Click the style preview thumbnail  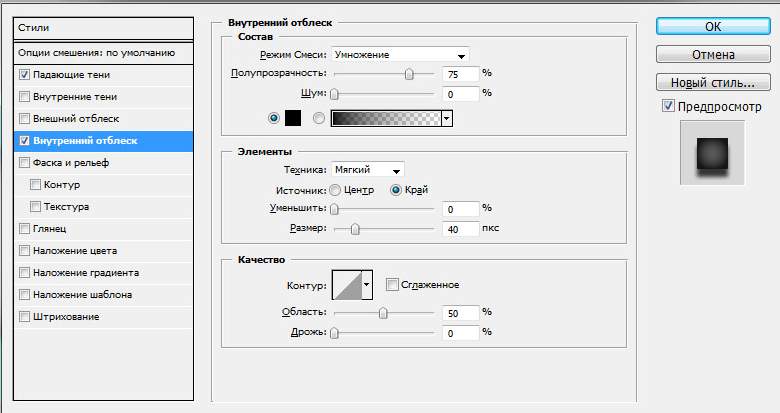(x=712, y=153)
